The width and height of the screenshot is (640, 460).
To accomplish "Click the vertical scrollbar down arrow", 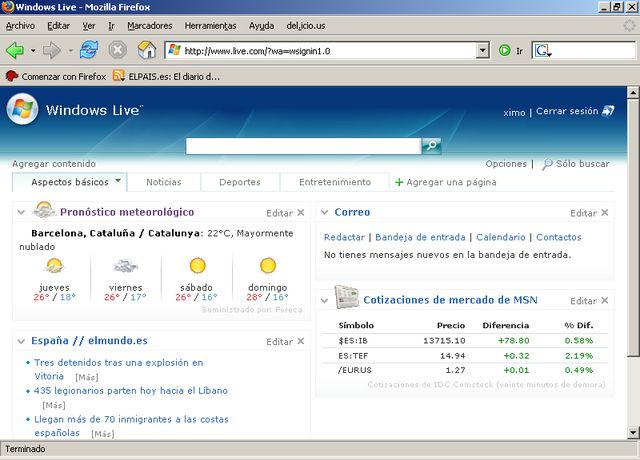I will [x=633, y=432].
